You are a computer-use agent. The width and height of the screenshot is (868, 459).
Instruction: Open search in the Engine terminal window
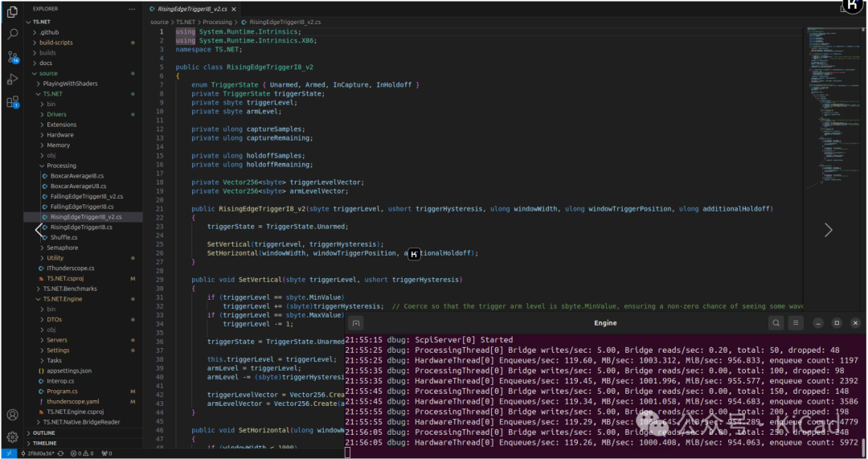click(776, 323)
